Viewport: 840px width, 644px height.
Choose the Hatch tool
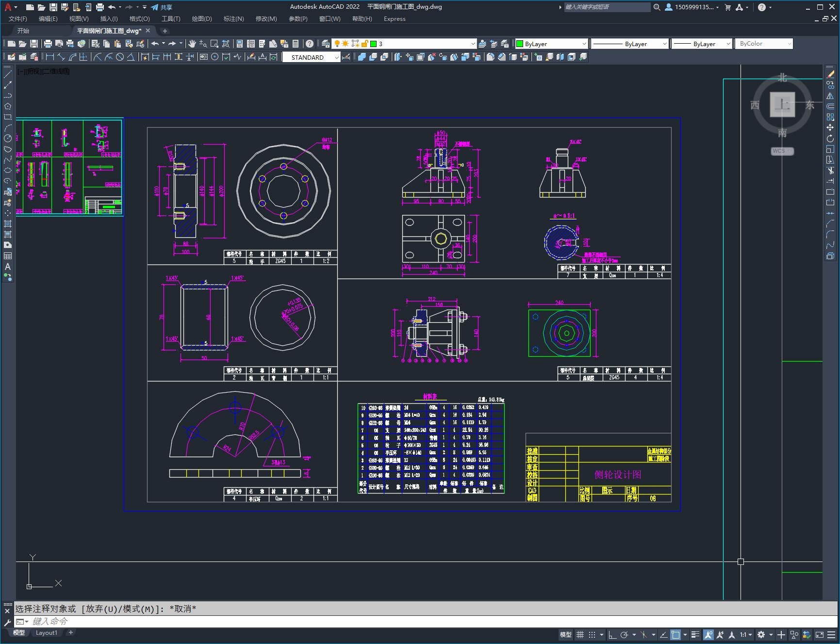pyautogui.click(x=8, y=224)
